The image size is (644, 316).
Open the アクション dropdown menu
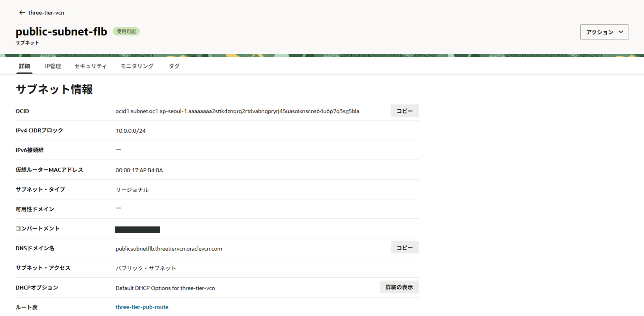[604, 32]
